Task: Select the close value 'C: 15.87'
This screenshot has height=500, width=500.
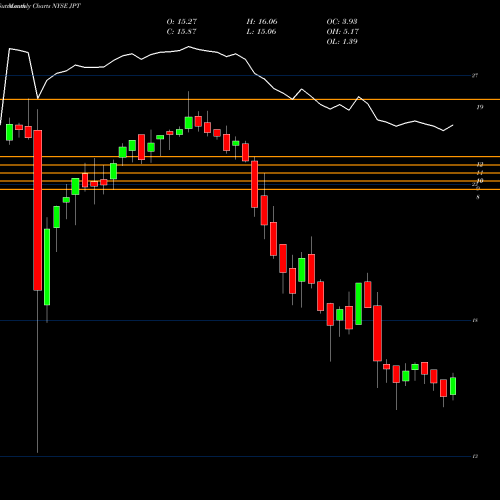Action: pos(181,32)
